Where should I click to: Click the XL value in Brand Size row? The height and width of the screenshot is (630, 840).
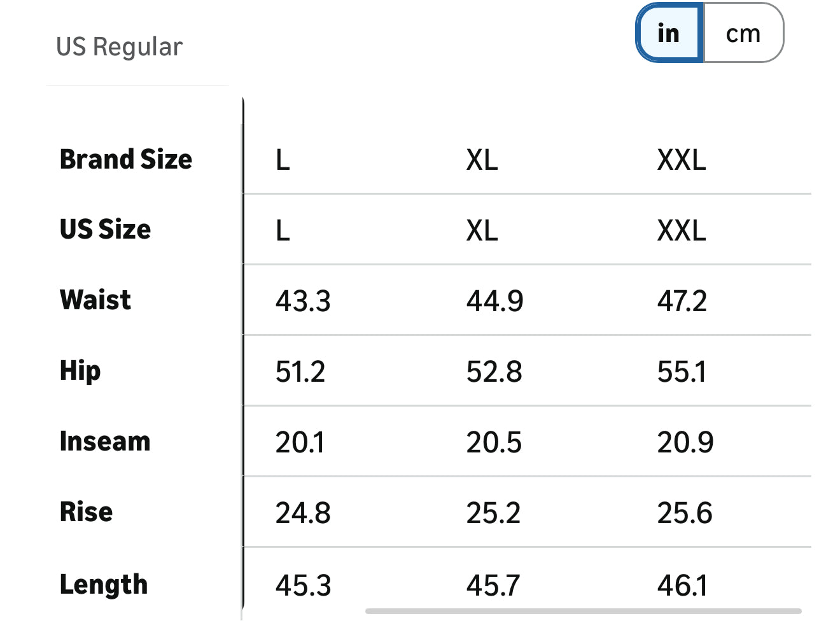click(x=482, y=160)
